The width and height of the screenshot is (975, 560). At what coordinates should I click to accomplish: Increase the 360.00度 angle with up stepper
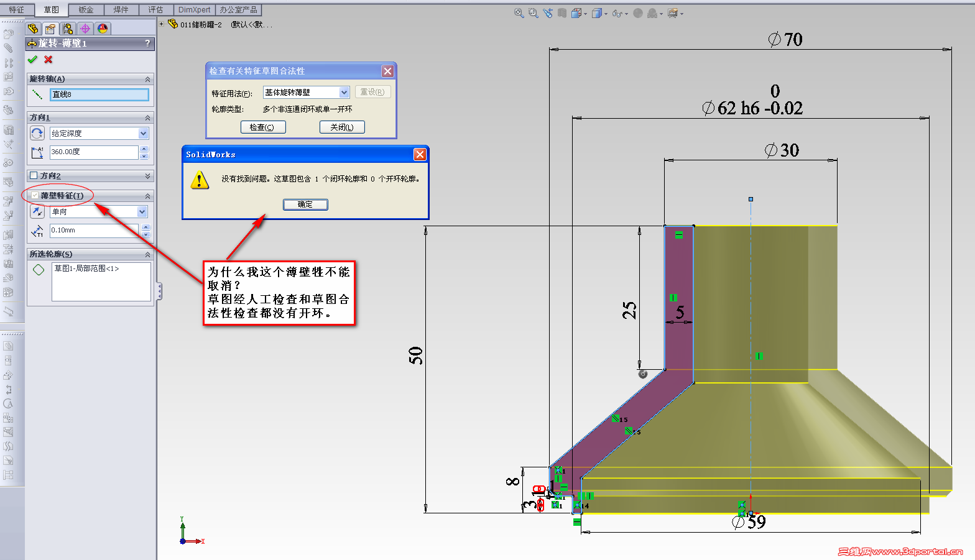click(x=144, y=149)
